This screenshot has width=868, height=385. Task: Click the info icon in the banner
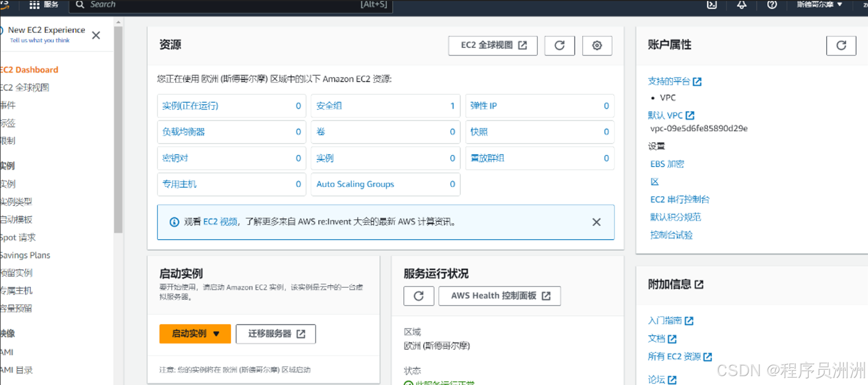point(174,222)
